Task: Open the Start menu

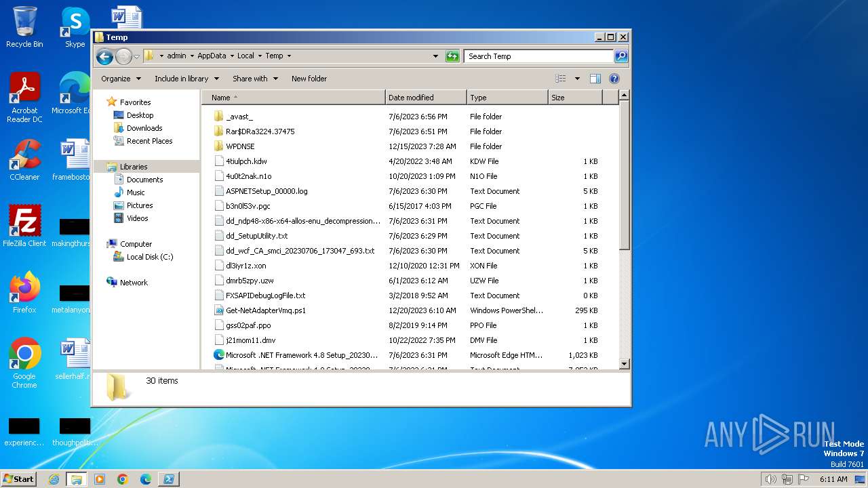Action: coord(18,479)
